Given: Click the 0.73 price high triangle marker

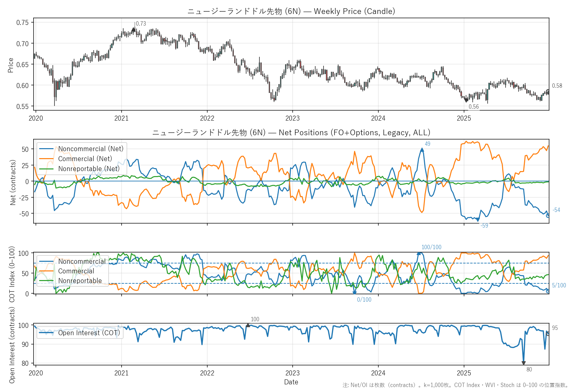Looking at the screenshot, I should [x=134, y=30].
